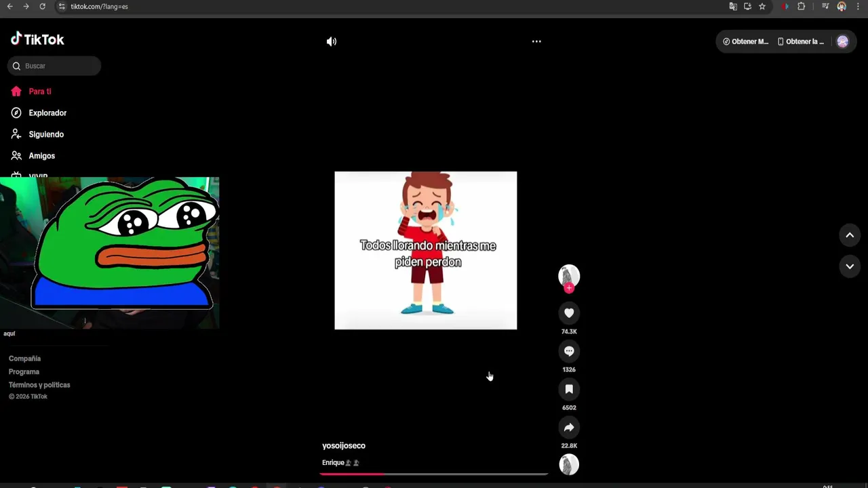Viewport: 868px width, 488px height.
Task: Mute the video with the speaker icon
Action: (x=331, y=41)
